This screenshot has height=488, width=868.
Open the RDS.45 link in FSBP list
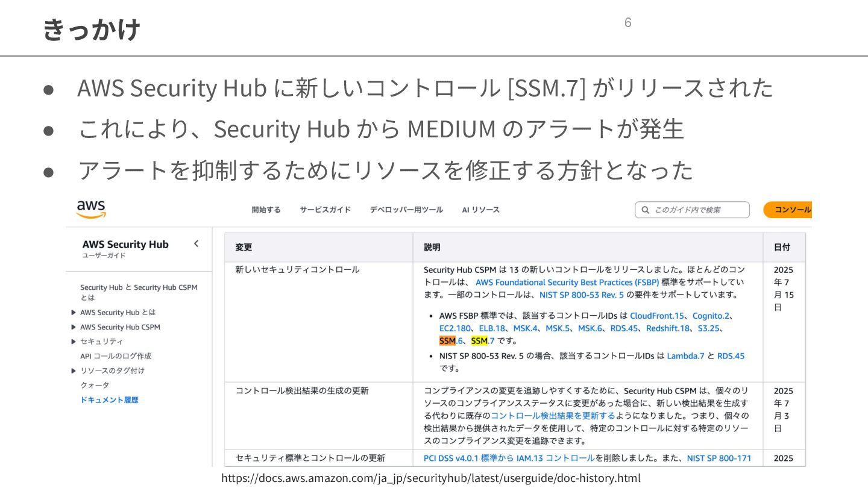pyautogui.click(x=624, y=328)
